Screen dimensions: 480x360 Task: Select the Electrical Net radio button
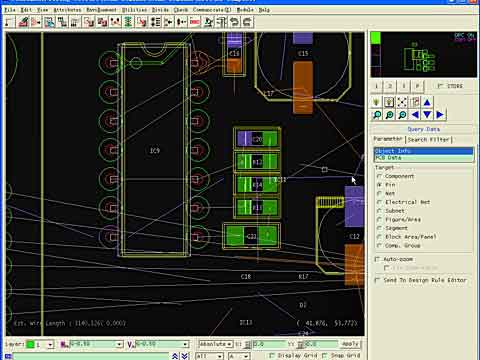[379, 202]
